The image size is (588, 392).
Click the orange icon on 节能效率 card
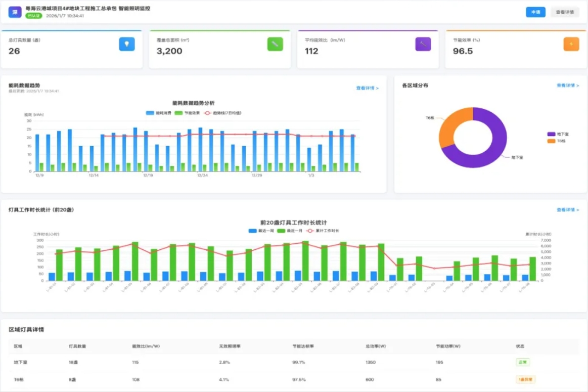[571, 44]
